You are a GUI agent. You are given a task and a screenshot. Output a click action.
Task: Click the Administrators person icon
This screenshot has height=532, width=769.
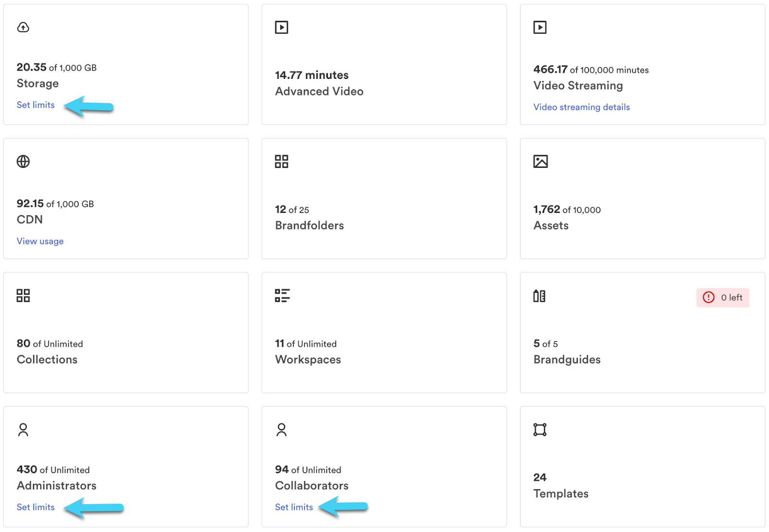(23, 430)
